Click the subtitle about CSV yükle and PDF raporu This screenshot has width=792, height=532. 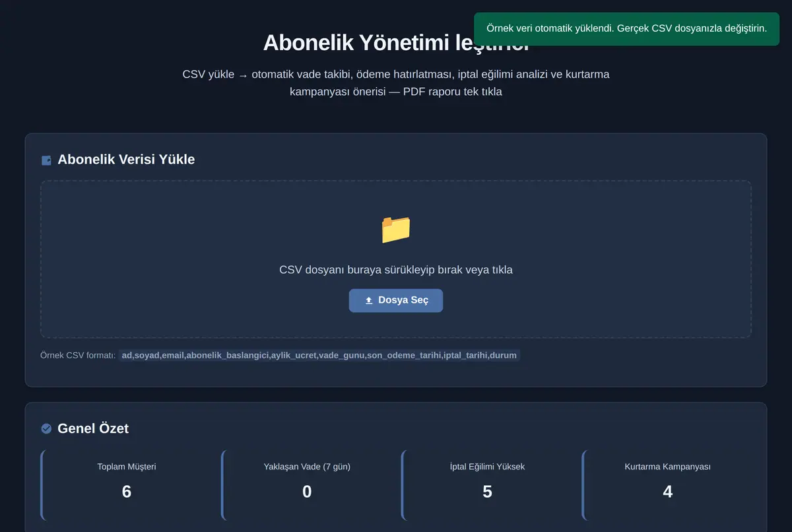tap(396, 83)
